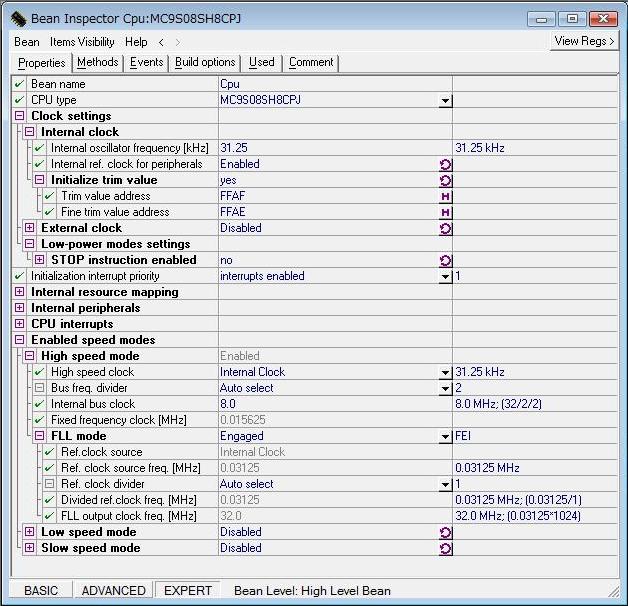
Task: Switch to BASIC view level
Action: coord(41,590)
